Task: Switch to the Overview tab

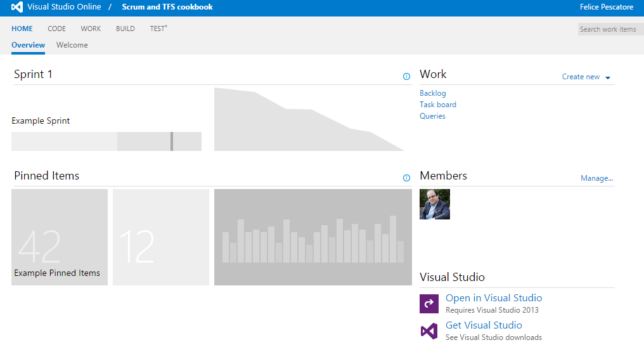Action: coord(29,45)
